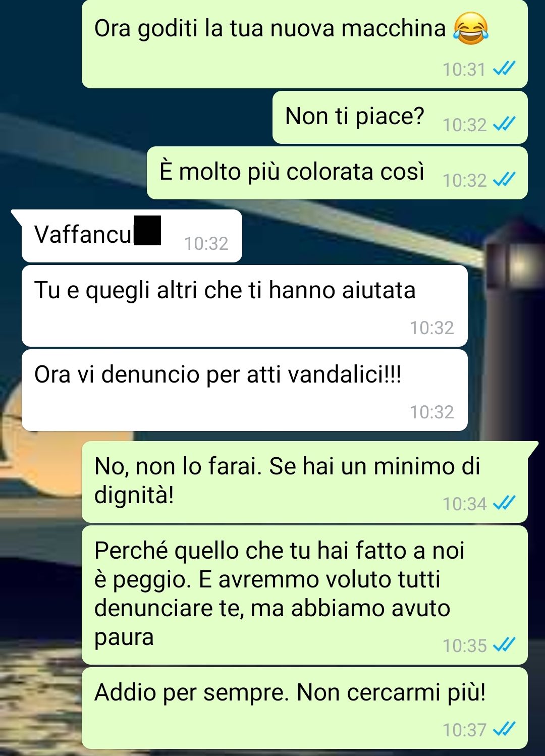
Task: Tap the black censor box after 'Vaffancu'
Action: tap(148, 230)
